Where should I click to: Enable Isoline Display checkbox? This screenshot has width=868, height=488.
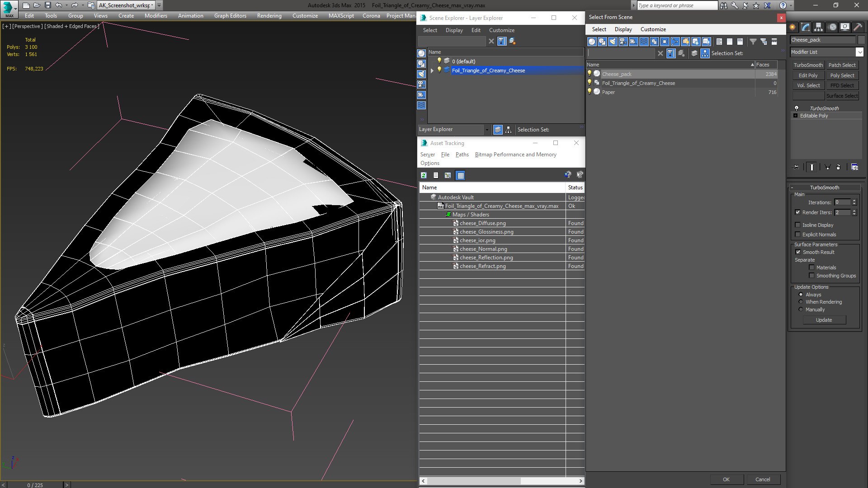798,225
